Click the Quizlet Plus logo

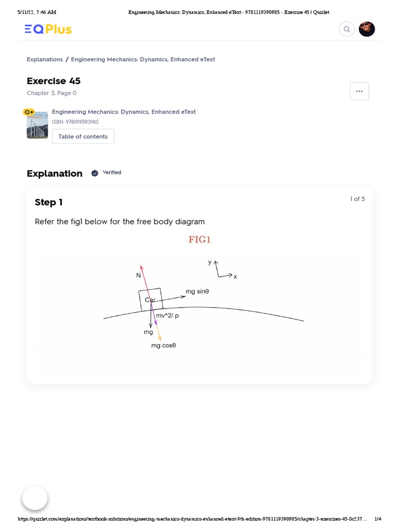click(x=48, y=29)
